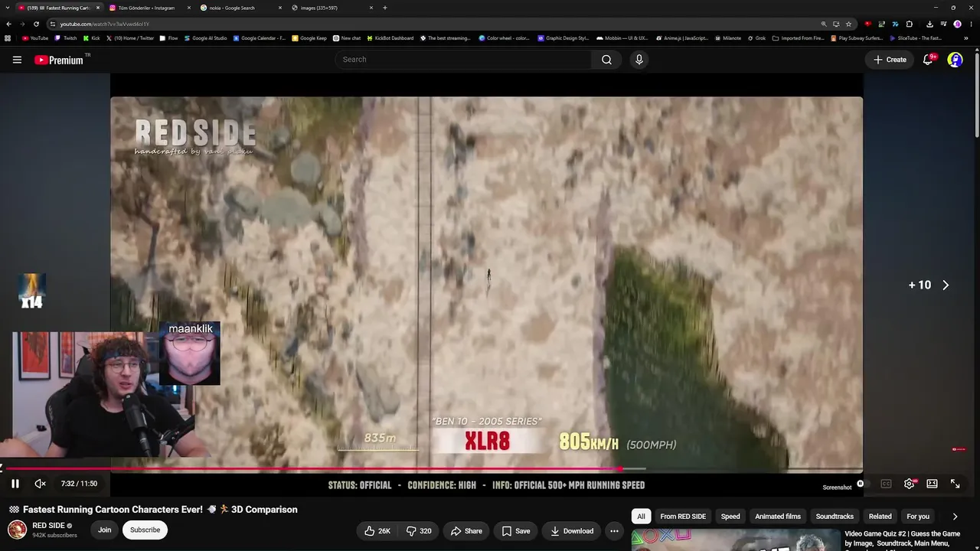Select the For you chip
Viewport: 980px width, 551px height.
click(918, 517)
